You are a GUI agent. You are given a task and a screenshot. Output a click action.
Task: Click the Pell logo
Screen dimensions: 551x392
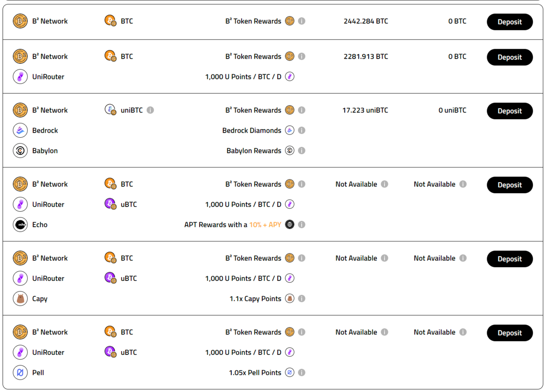[20, 372]
